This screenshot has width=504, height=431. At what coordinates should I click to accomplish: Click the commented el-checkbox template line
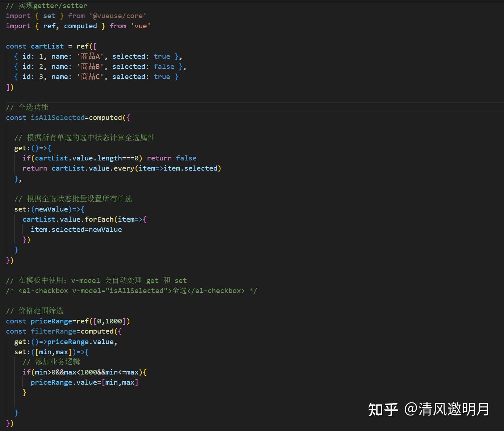pos(132,290)
